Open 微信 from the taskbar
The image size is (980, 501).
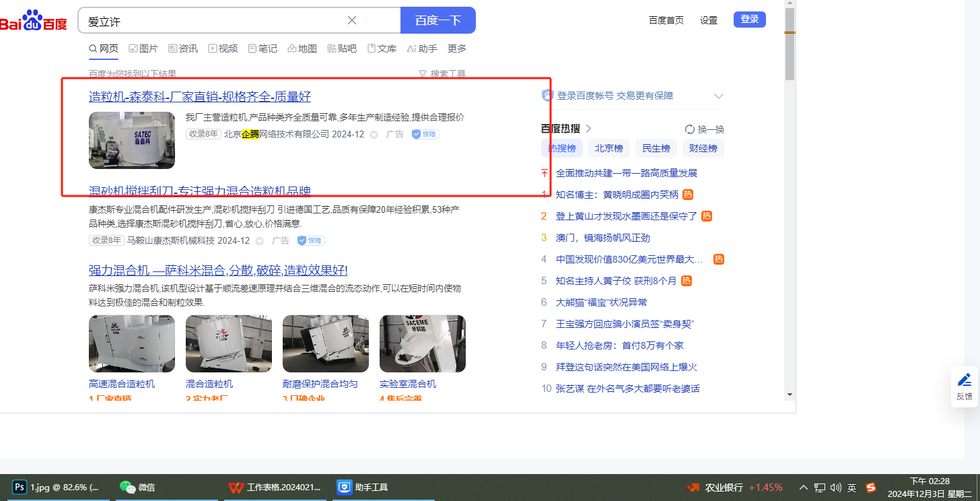(x=167, y=487)
